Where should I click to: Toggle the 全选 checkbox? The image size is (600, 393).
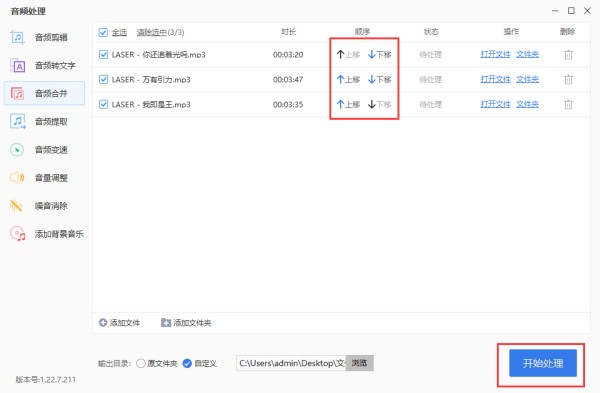click(103, 32)
